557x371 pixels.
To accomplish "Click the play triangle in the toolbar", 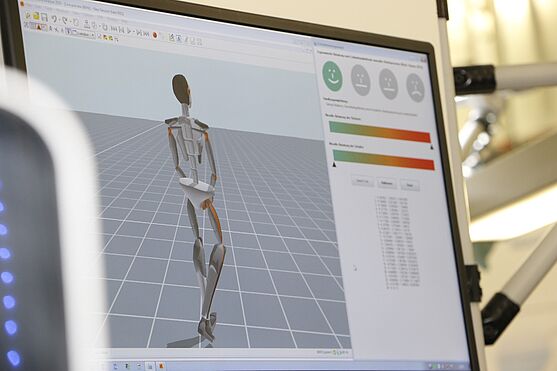I will coord(129,31).
